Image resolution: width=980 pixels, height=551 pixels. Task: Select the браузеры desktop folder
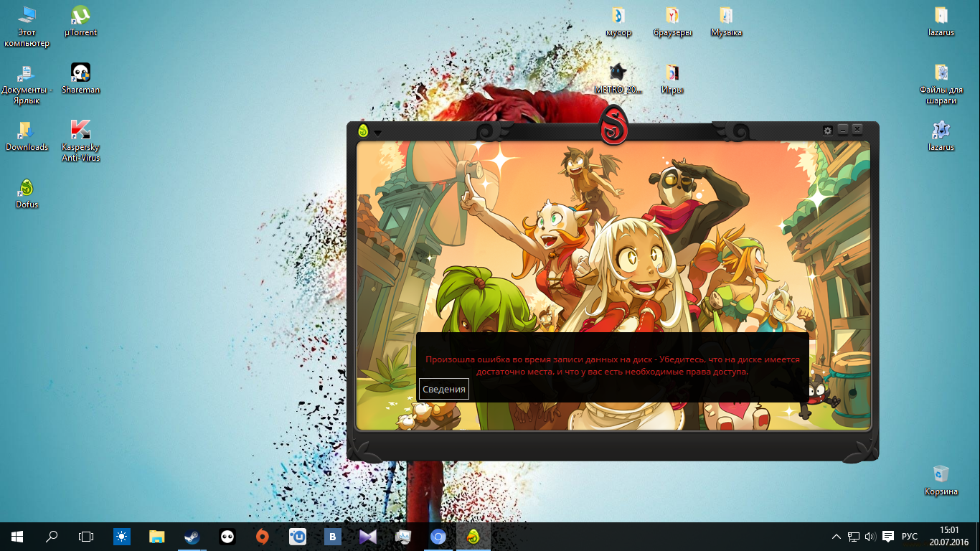pos(672,22)
